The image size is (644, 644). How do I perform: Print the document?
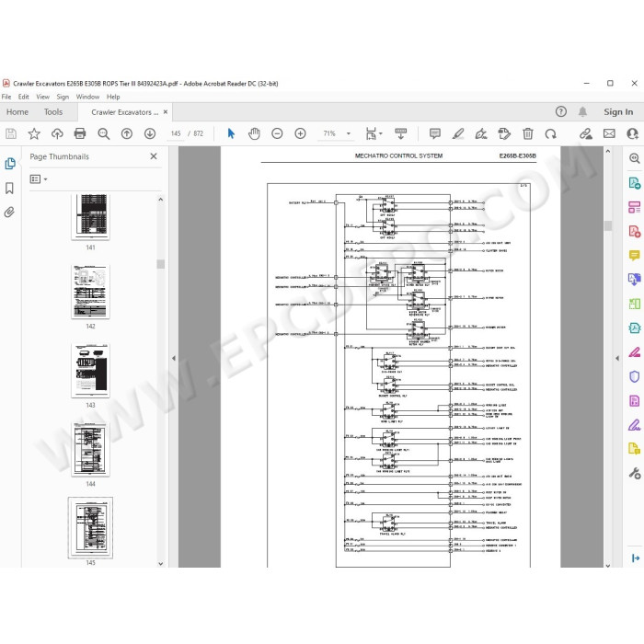point(80,133)
